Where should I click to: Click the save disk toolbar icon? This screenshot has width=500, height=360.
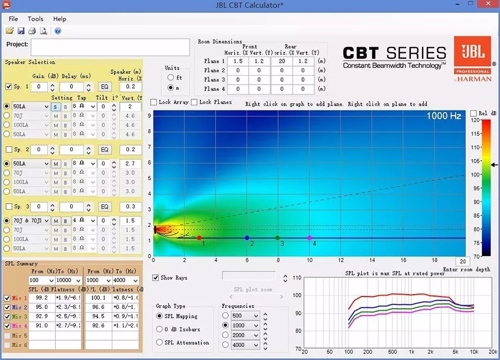tap(21, 31)
